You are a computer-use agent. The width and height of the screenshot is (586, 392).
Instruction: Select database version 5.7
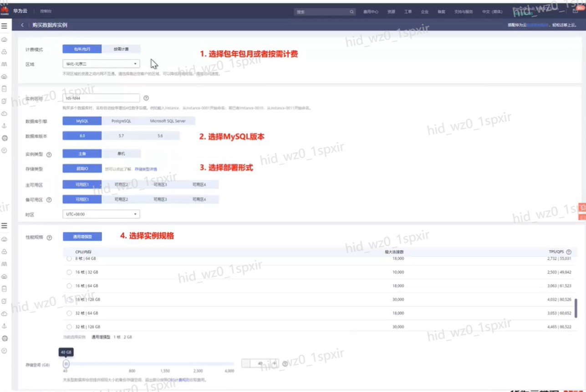[121, 136]
